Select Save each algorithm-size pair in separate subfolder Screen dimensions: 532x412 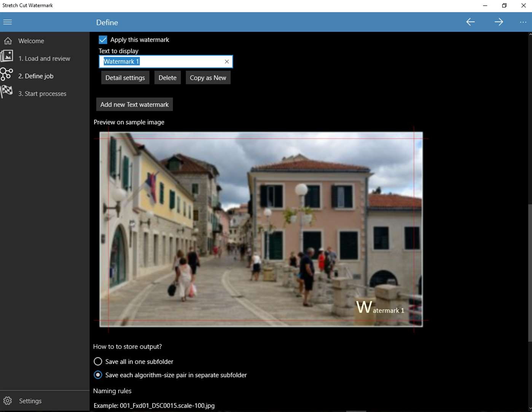coord(98,375)
